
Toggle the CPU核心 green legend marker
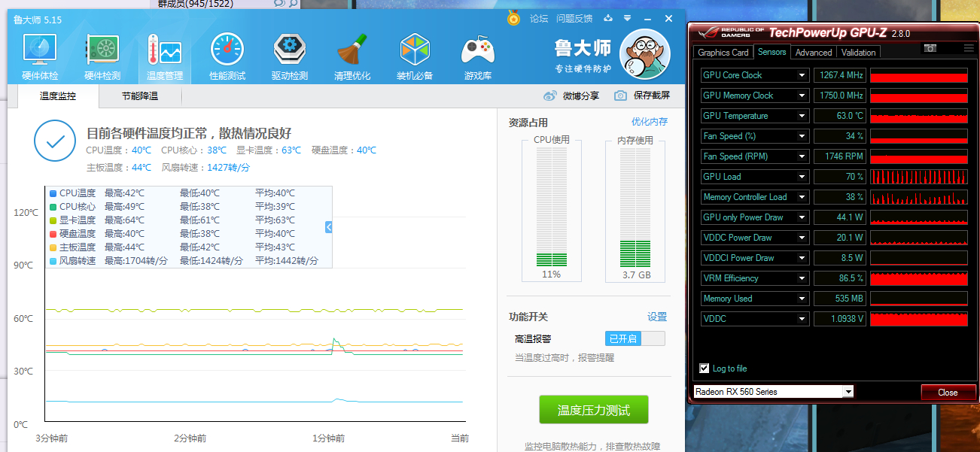click(x=53, y=207)
